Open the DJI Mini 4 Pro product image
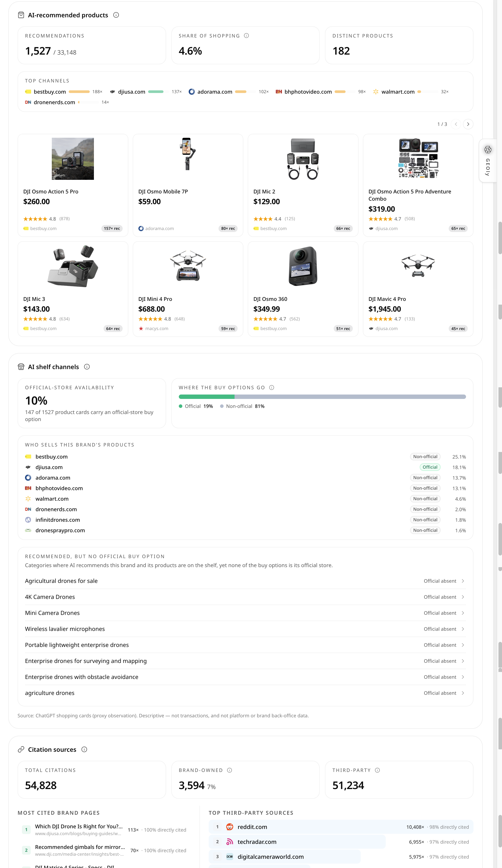502x868 pixels. pyautogui.click(x=188, y=266)
